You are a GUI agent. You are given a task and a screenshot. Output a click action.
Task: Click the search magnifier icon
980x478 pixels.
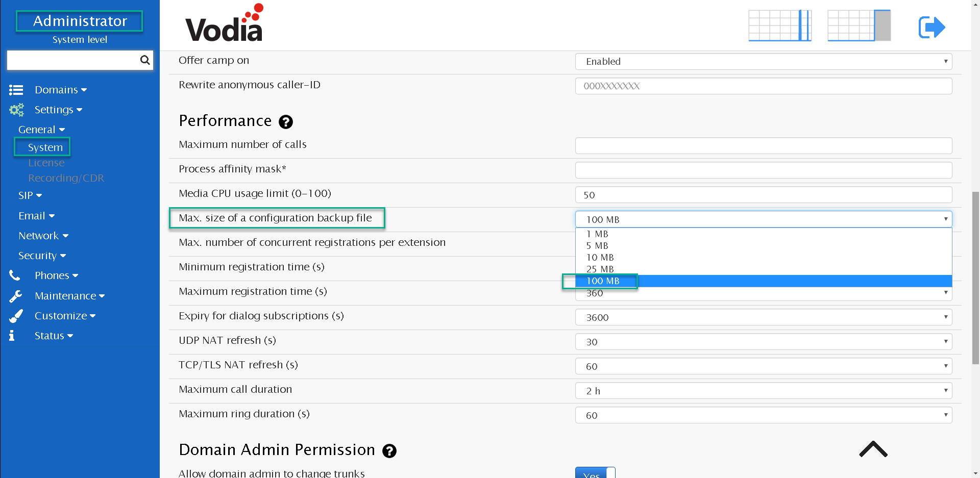(x=145, y=60)
